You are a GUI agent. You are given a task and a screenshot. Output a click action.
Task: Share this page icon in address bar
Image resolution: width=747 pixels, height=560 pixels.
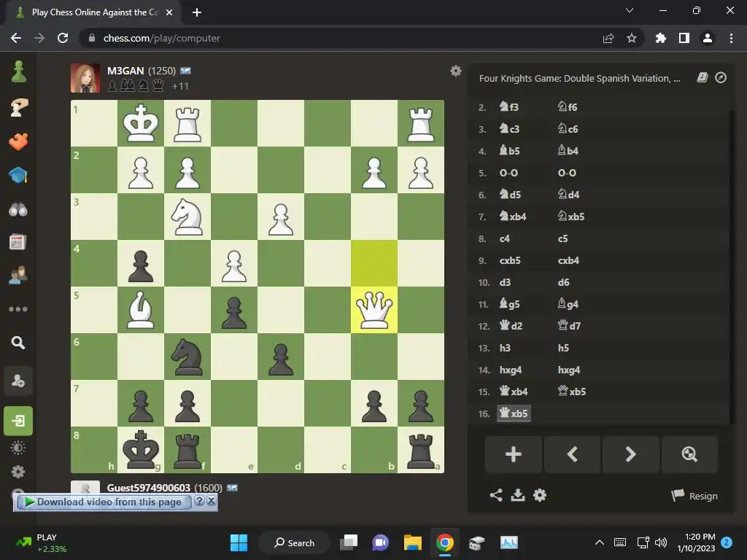click(608, 38)
